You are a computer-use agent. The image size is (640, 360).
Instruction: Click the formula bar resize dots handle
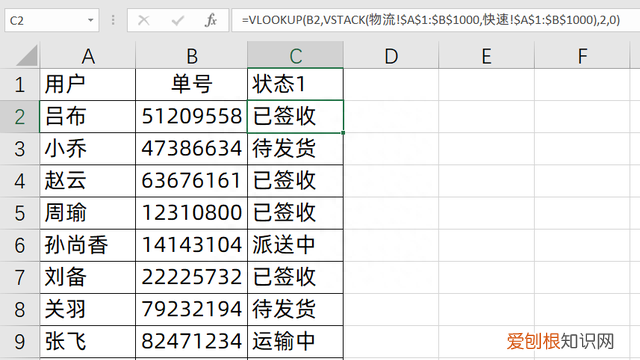click(x=113, y=20)
